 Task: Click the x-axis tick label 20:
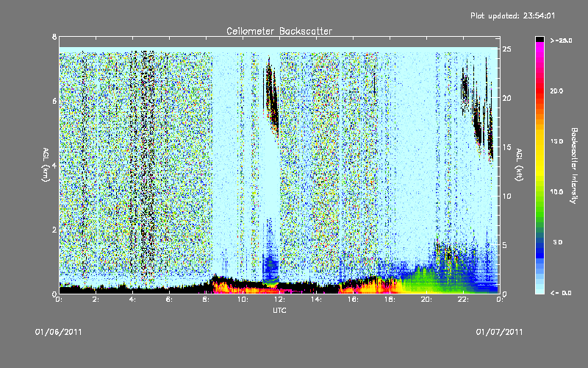426,300
